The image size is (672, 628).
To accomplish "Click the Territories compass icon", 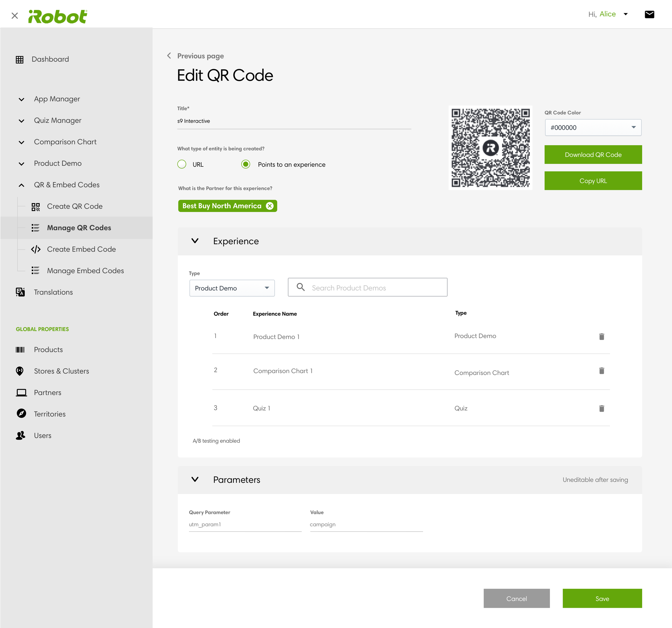I will click(21, 413).
